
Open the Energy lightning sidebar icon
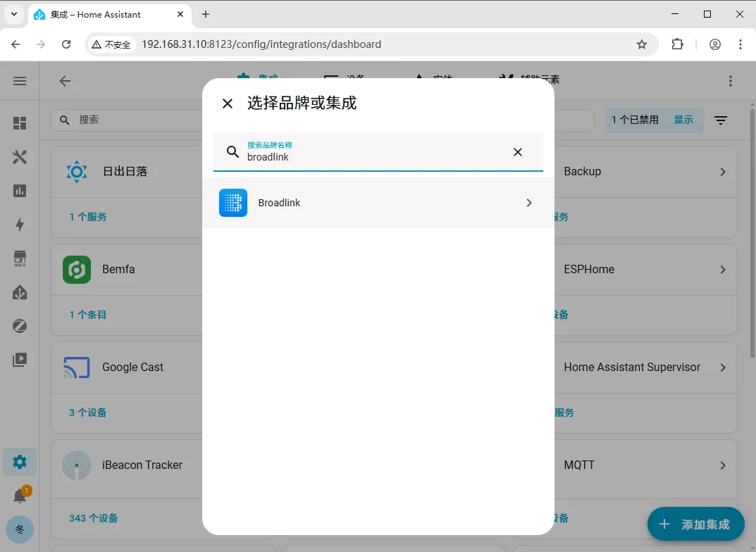coord(20,225)
